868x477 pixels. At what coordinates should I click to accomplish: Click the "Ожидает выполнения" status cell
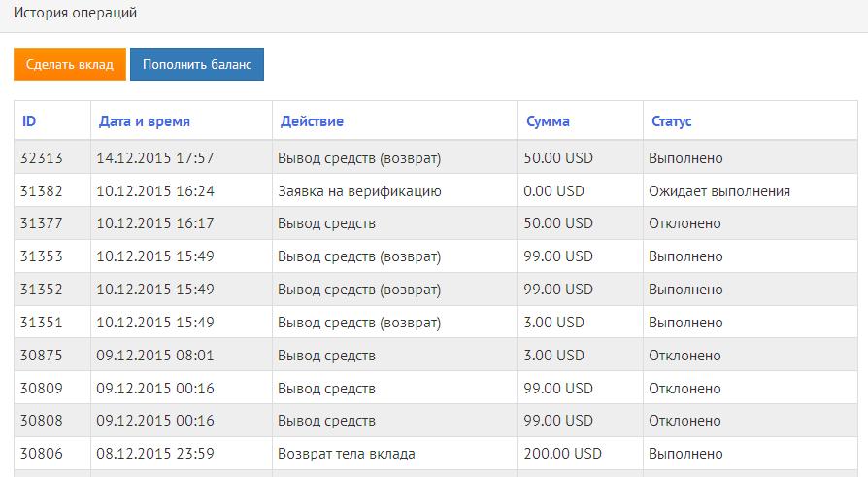[719, 191]
